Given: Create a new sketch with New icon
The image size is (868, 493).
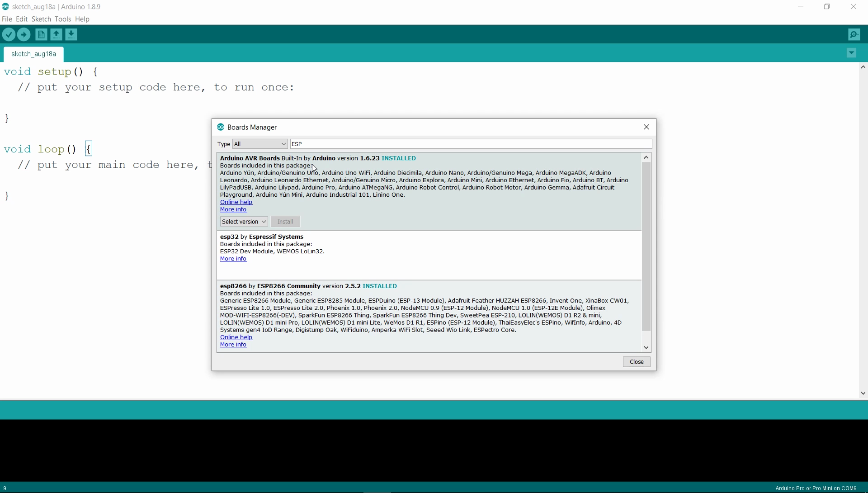Looking at the screenshot, I should coord(41,34).
